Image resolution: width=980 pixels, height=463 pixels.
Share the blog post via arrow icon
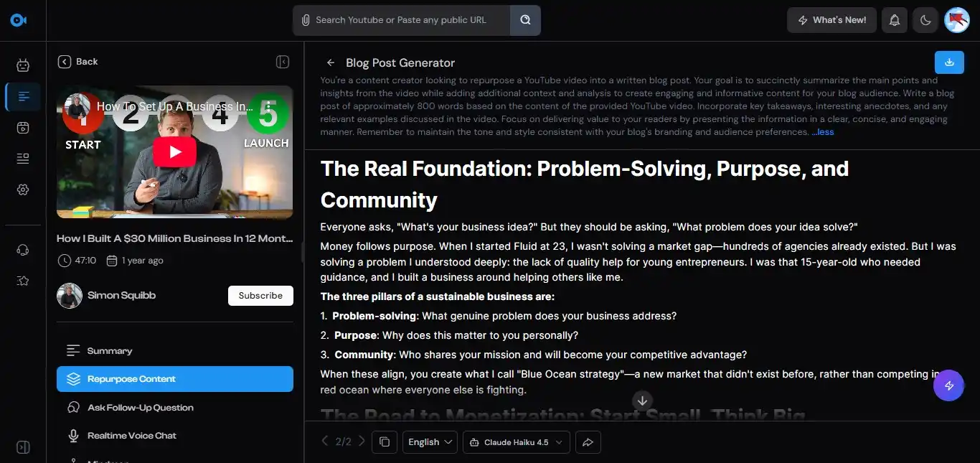click(588, 442)
